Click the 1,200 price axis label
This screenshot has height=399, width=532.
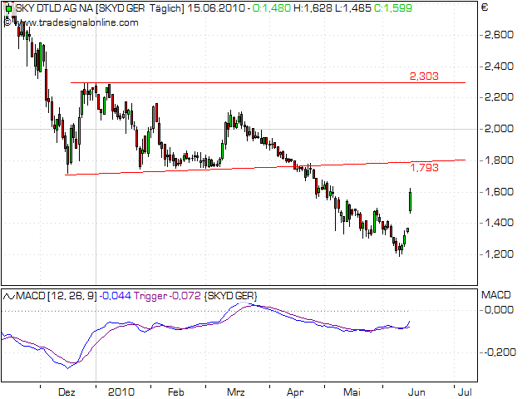click(x=499, y=254)
